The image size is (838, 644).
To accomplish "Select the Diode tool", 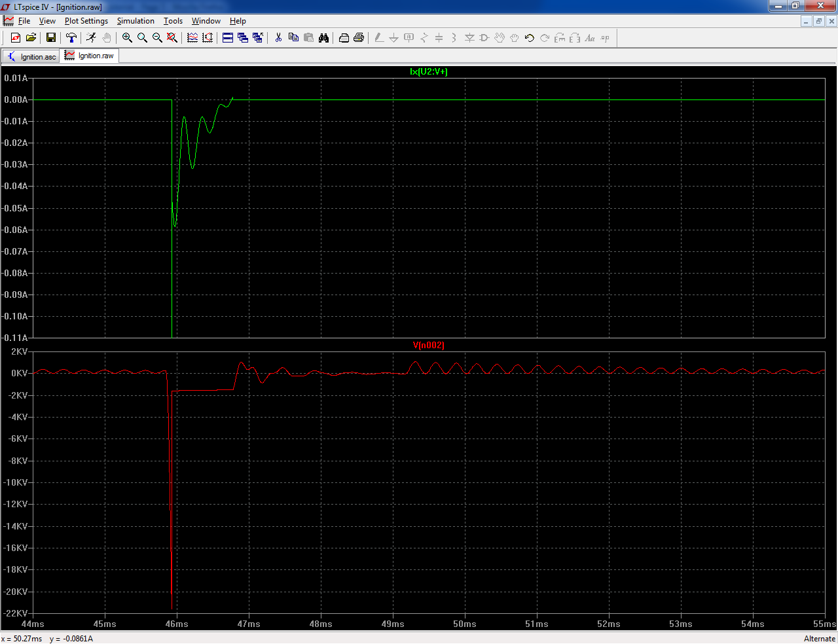I will (469, 38).
